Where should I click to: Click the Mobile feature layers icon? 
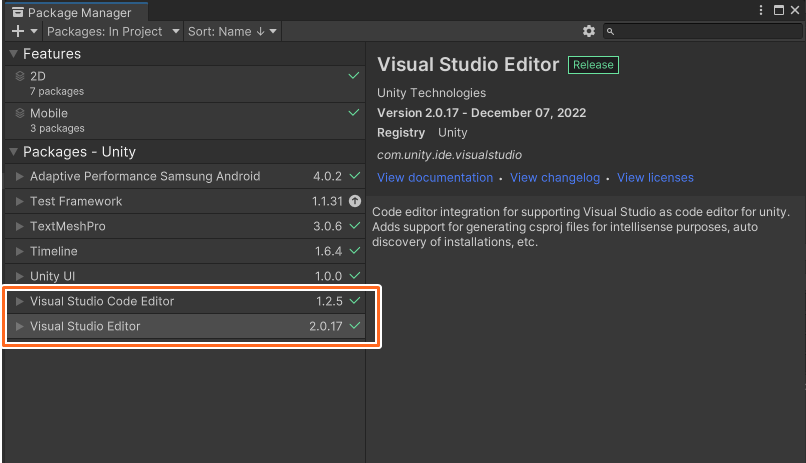pyautogui.click(x=21, y=113)
